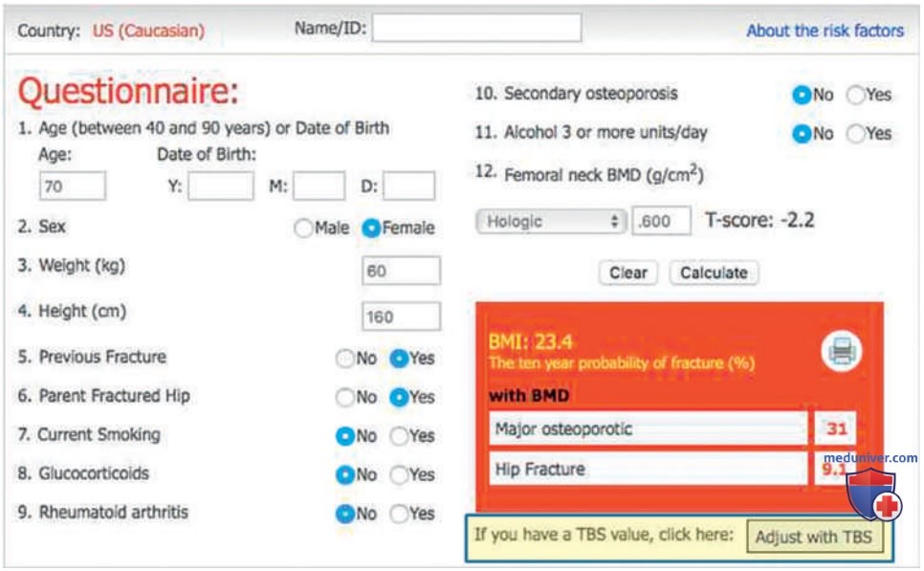The width and height of the screenshot is (924, 571).
Task: Click the birth day D field
Action: point(409,187)
